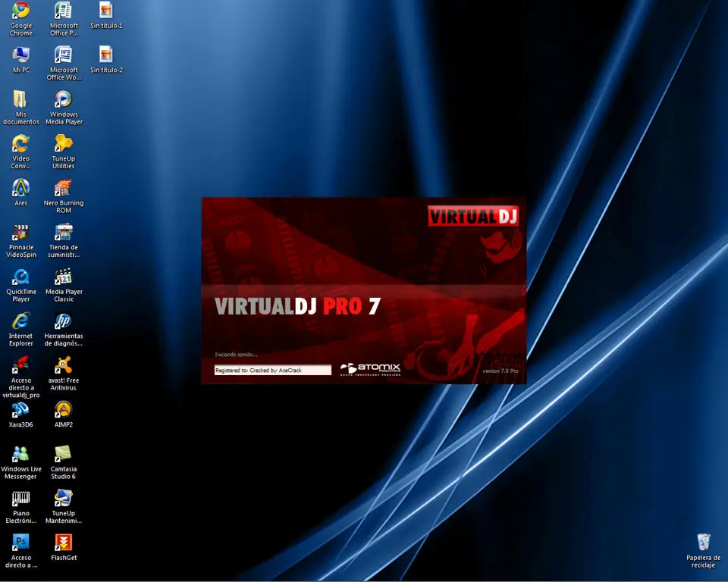
Task: Open the TuneUp Utilities icon
Action: (63, 143)
